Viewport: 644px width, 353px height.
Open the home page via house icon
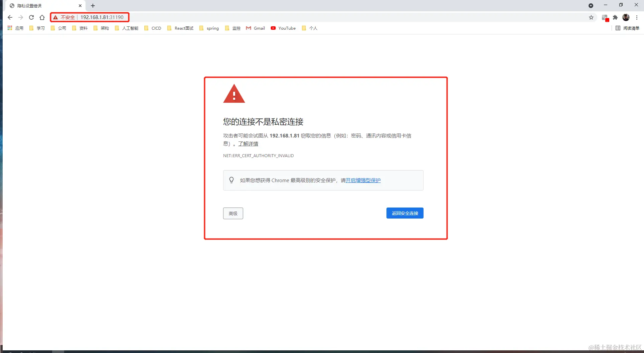[42, 17]
